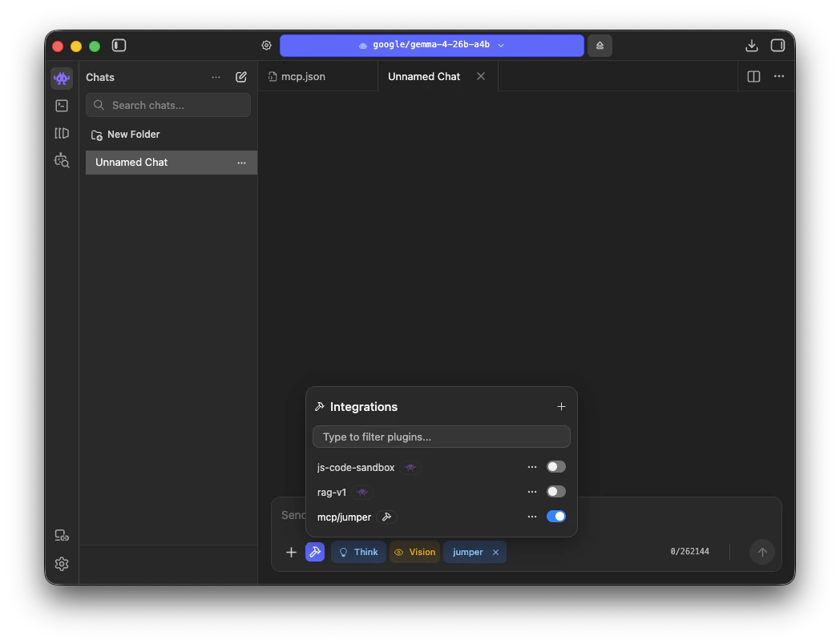This screenshot has height=644, width=840.
Task: Open My Models from the sidebar
Action: pyautogui.click(x=62, y=133)
